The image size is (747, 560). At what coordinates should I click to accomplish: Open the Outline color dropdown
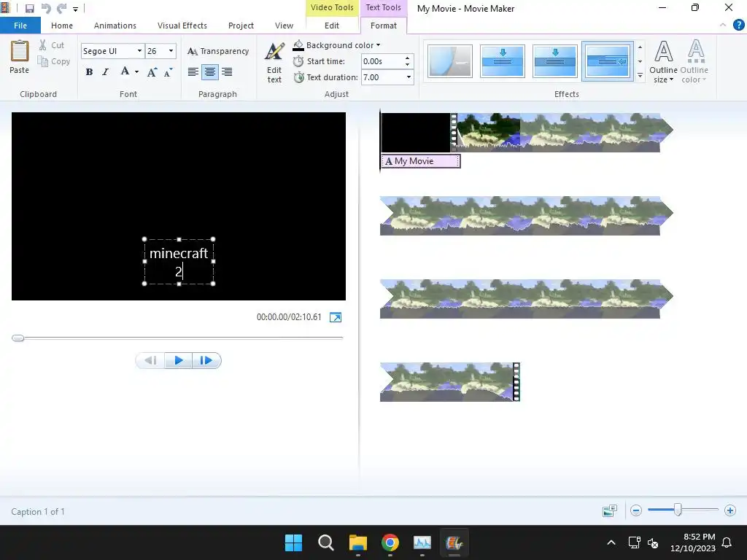tap(694, 63)
